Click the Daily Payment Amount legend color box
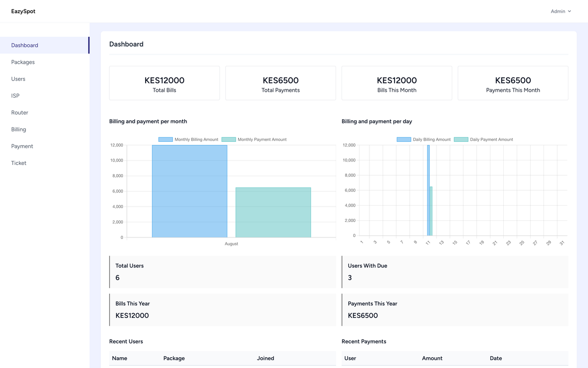This screenshot has height=368, width=588. 461,140
